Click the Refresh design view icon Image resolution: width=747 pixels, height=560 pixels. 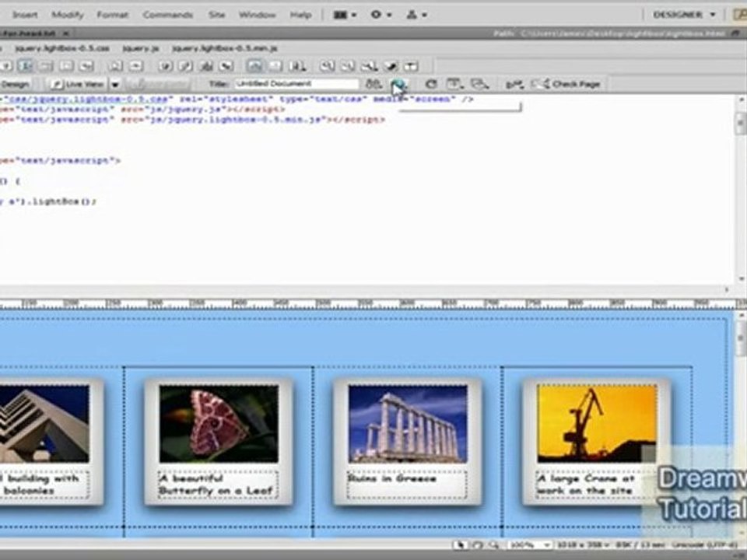[x=430, y=84]
